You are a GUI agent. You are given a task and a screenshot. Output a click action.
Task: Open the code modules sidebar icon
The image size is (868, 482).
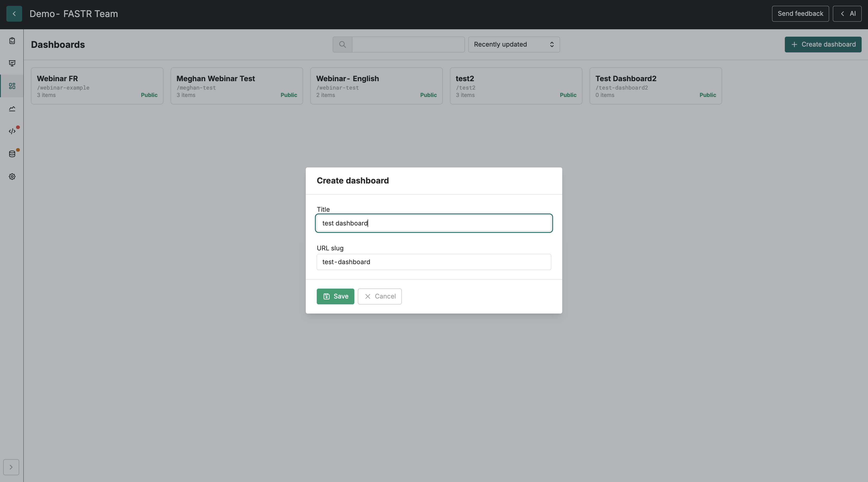pyautogui.click(x=12, y=131)
